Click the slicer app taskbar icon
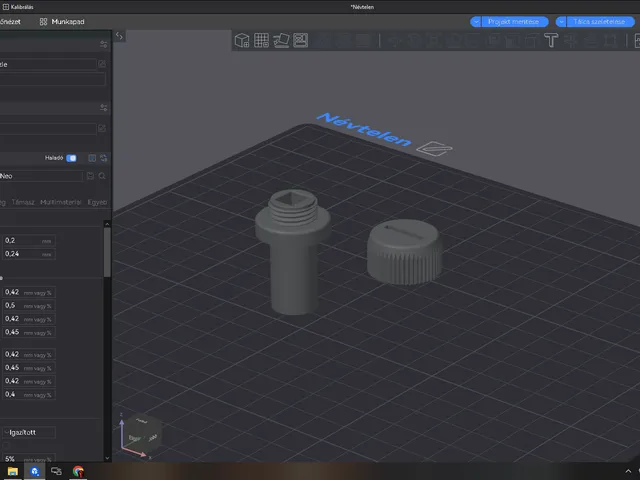 tap(34, 471)
